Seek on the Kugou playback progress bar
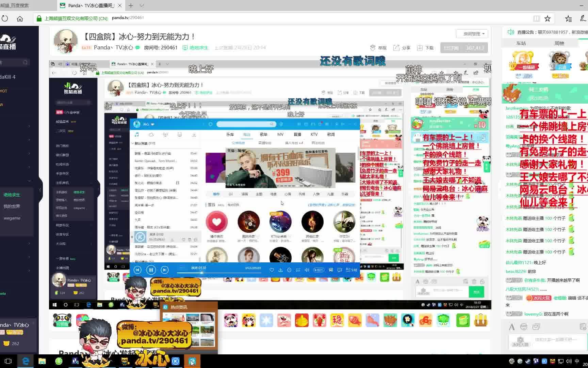 click(x=219, y=273)
